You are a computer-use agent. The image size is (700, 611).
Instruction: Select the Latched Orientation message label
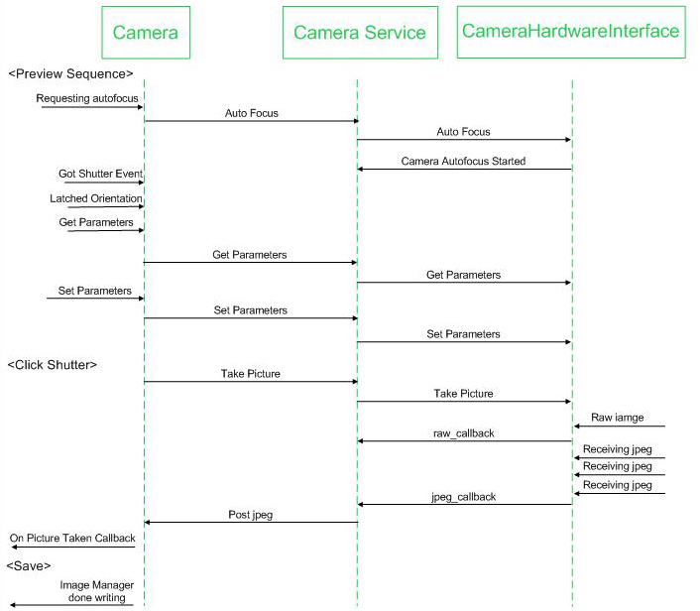[96, 198]
